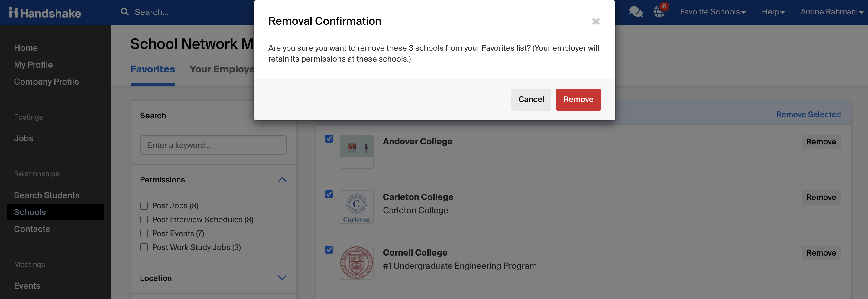The width and height of the screenshot is (868, 299).
Task: Click the Enter a keyword search field
Action: [x=213, y=145]
